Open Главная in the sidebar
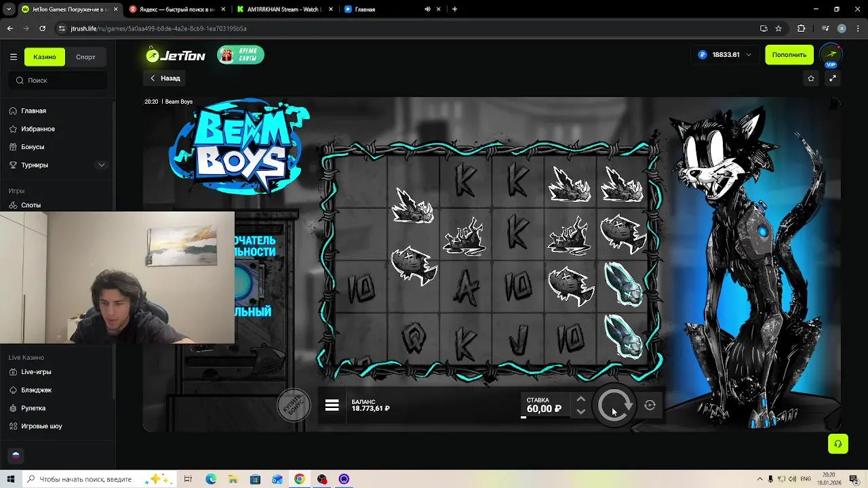This screenshot has height=488, width=868. point(33,110)
